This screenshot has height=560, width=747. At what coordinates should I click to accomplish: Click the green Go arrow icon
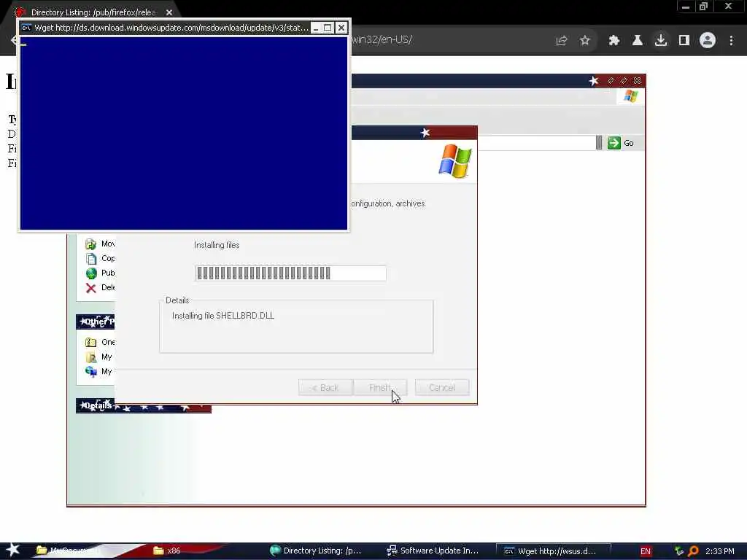614,143
